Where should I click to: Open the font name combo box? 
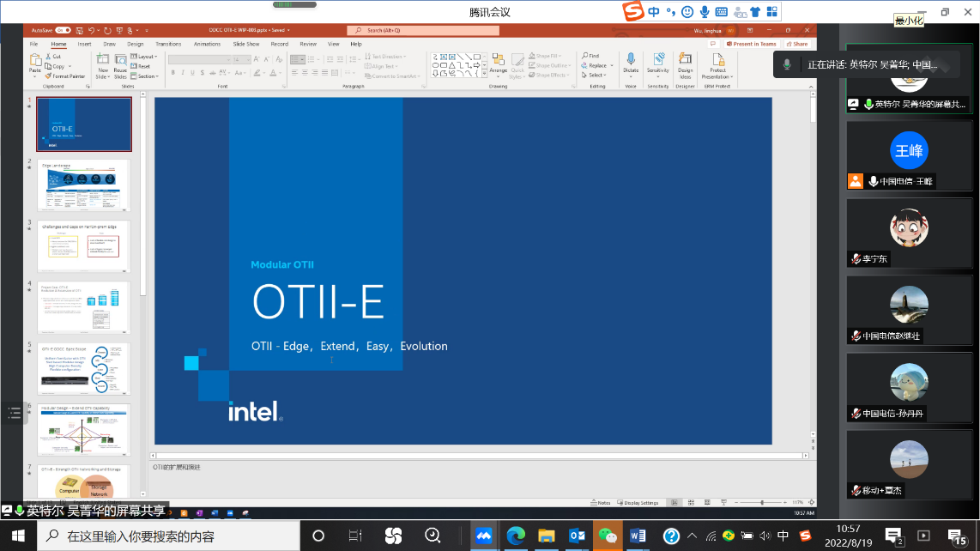click(199, 59)
